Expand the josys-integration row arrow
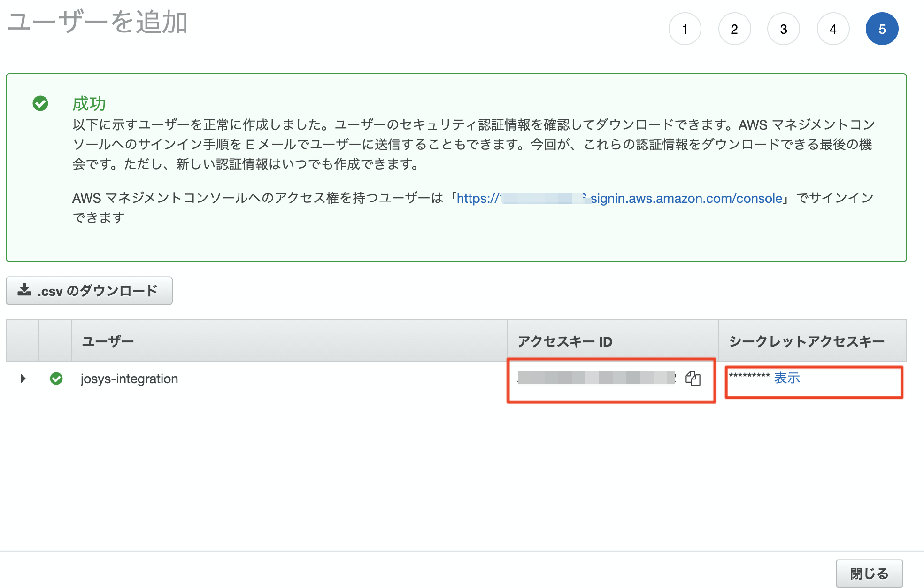Screen dimensions: 924x588 (x=23, y=379)
